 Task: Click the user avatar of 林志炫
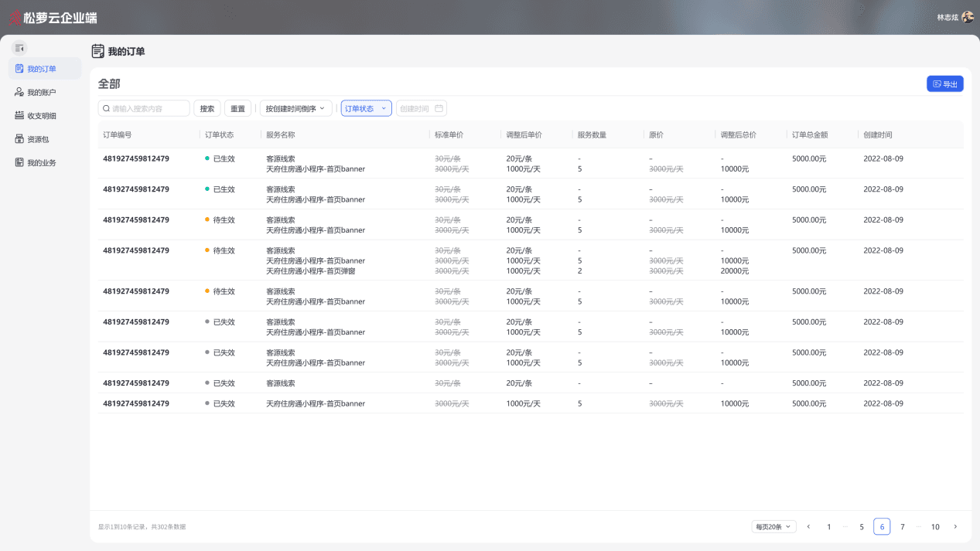[968, 17]
